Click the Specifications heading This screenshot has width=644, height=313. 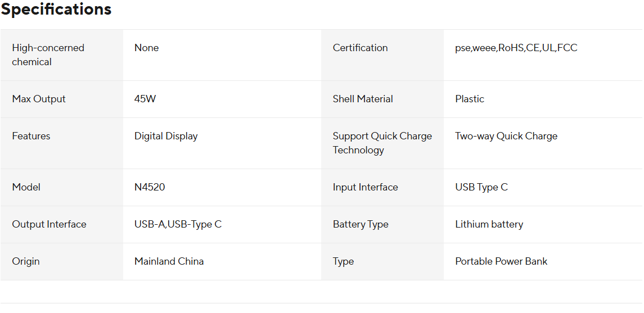[x=56, y=10]
